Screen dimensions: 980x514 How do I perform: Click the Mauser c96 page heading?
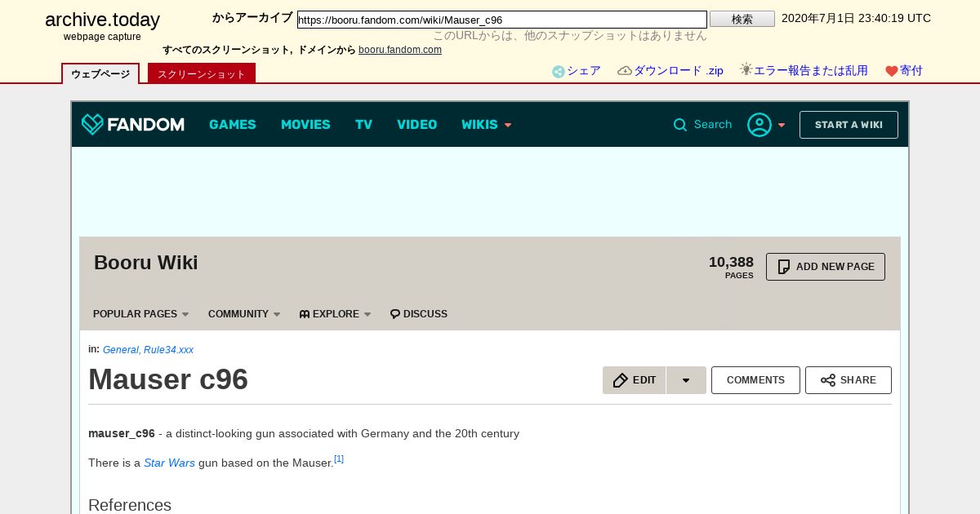tap(168, 379)
